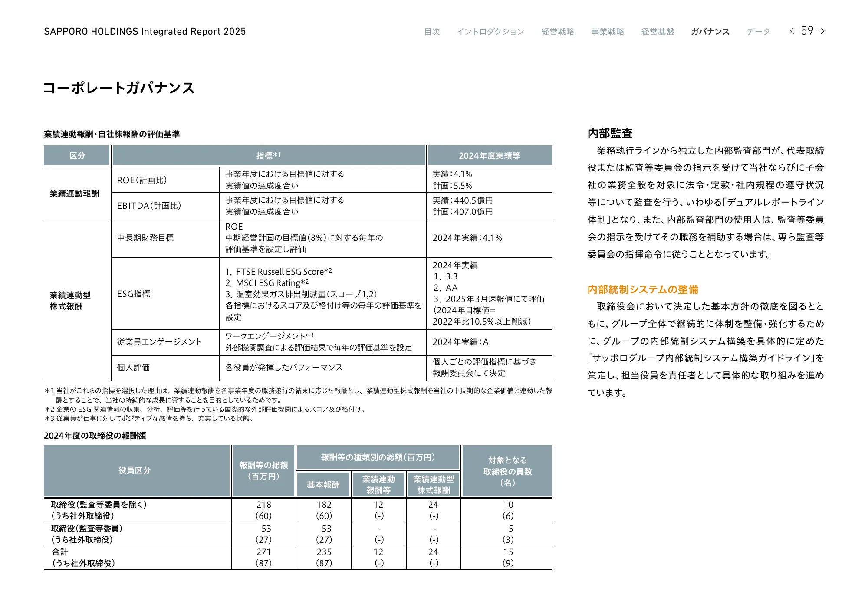Click the 業績連動型株式報酬 column header
Viewport: 868px width, 614px height.
click(433, 485)
